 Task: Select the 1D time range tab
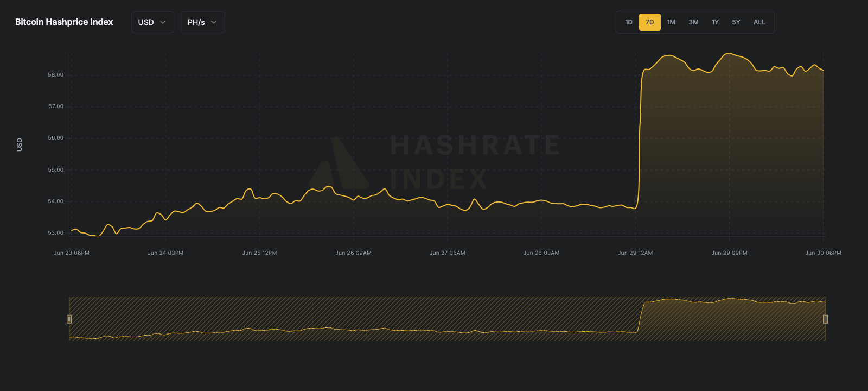tap(629, 22)
